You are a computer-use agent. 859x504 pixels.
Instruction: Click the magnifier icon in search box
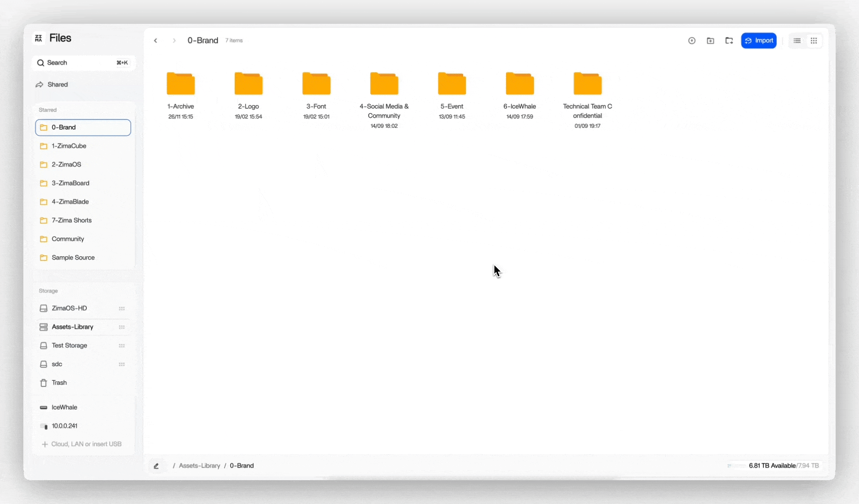(41, 63)
